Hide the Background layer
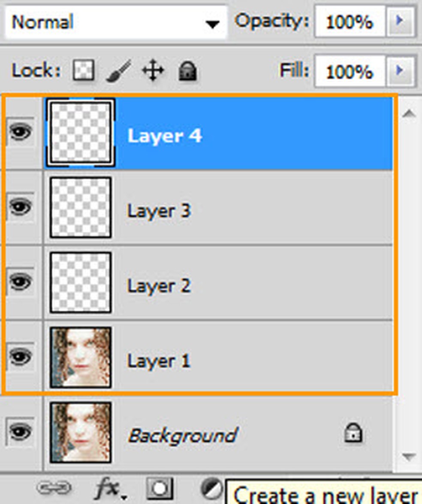Viewport: 422px width, 504px height. [21, 432]
